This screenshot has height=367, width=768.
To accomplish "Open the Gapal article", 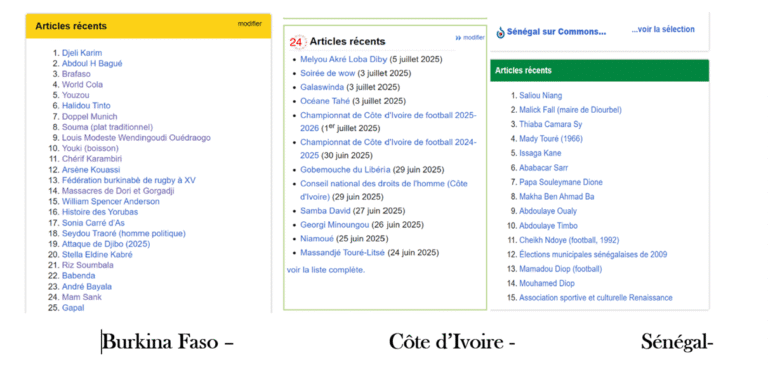I will pos(73,308).
